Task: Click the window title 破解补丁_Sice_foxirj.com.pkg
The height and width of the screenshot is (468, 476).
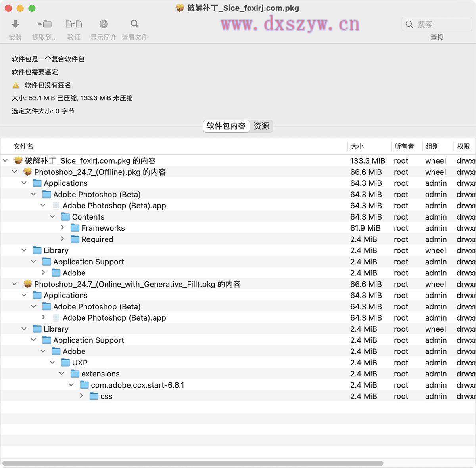Action: 243,8
